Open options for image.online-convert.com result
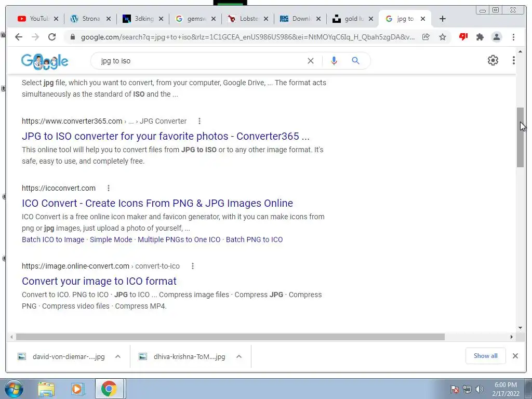This screenshot has width=532, height=399. [192, 266]
